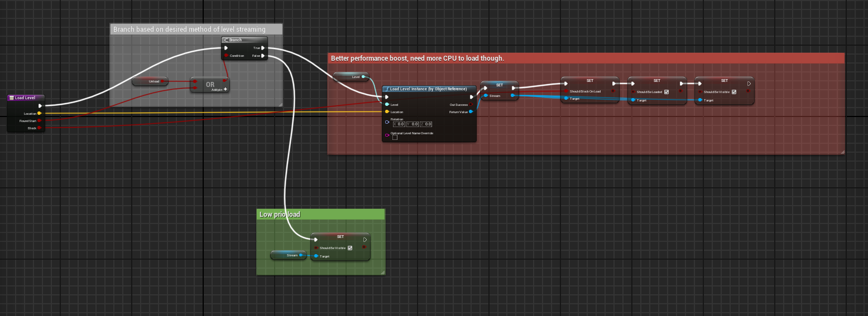Image resolution: width=868 pixels, height=316 pixels.
Task: Click the Round Start pin on Load Level
Action: point(39,120)
